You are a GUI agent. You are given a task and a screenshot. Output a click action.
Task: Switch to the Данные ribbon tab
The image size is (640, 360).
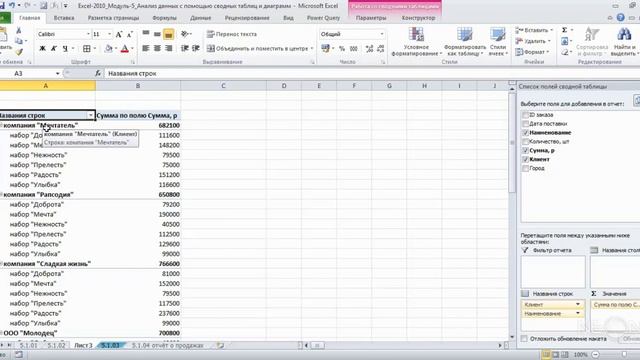[200, 18]
